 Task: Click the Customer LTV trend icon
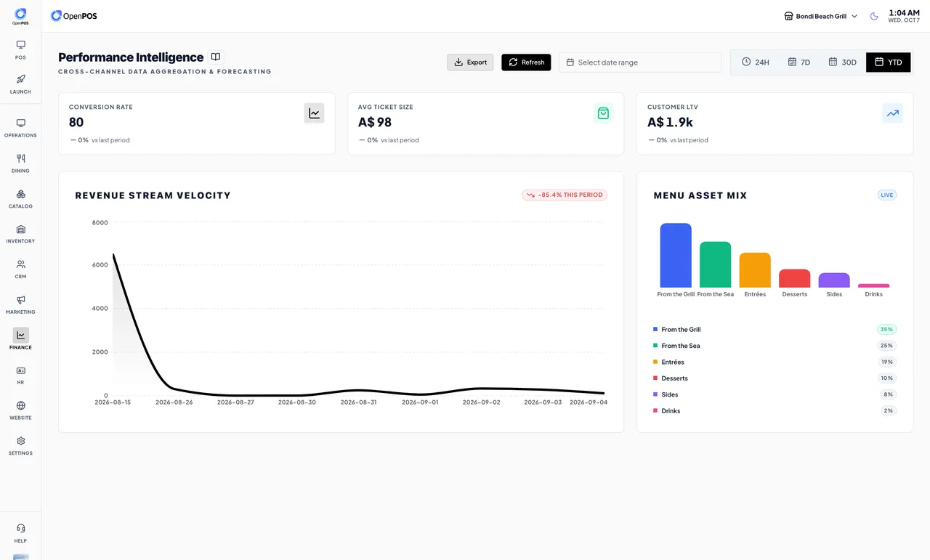(892, 113)
